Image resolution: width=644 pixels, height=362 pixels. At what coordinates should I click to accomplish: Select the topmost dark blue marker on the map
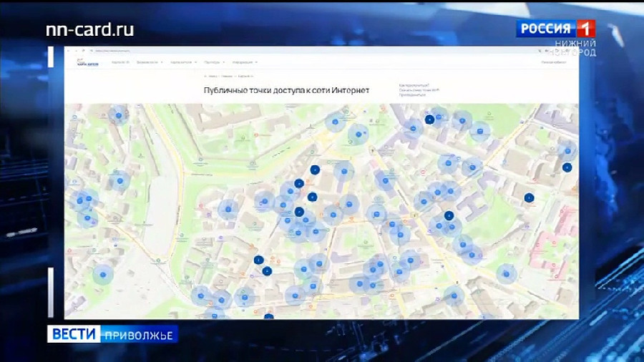429,119
